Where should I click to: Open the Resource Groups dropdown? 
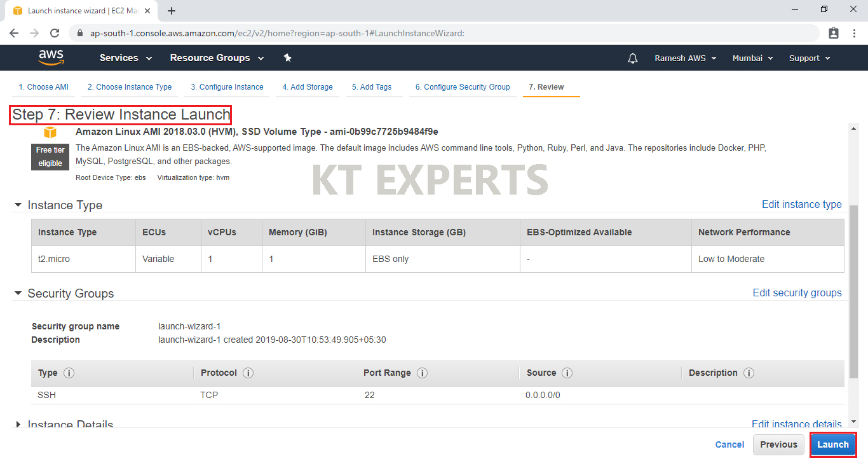click(217, 58)
